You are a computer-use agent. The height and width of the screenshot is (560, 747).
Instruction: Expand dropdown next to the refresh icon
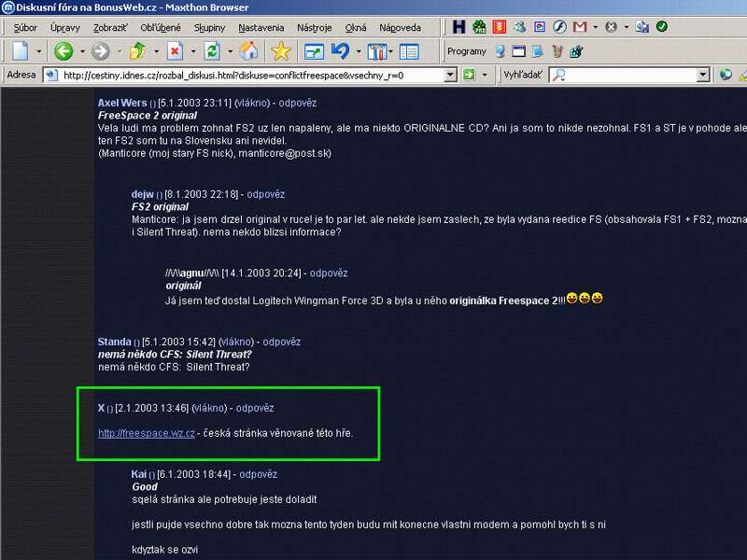coord(230,51)
